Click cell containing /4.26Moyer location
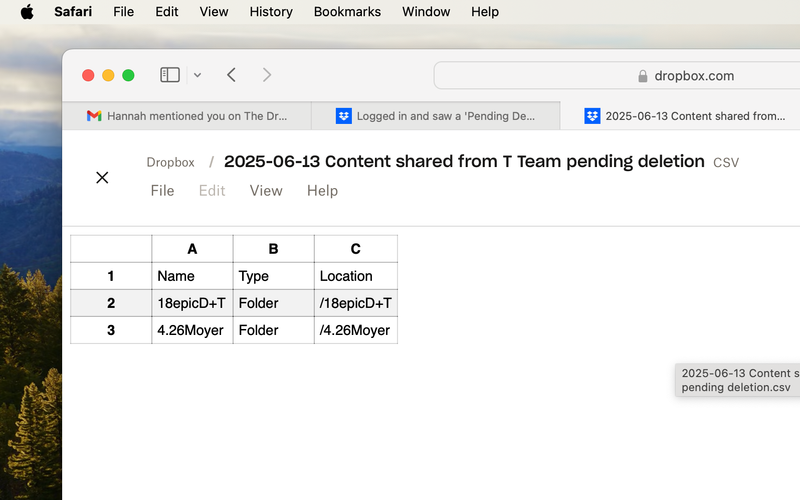Viewport: 800px width, 500px height. click(x=355, y=330)
